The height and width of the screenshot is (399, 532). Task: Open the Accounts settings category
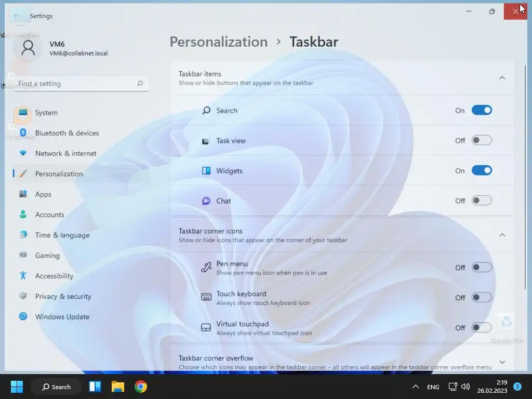80,215
